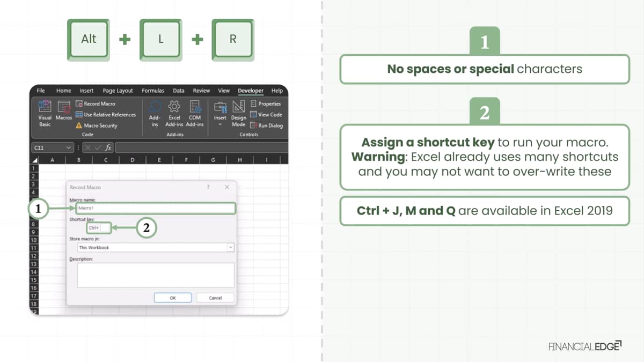Click into the formula bar
This screenshot has height=362, width=644.
click(201, 147)
